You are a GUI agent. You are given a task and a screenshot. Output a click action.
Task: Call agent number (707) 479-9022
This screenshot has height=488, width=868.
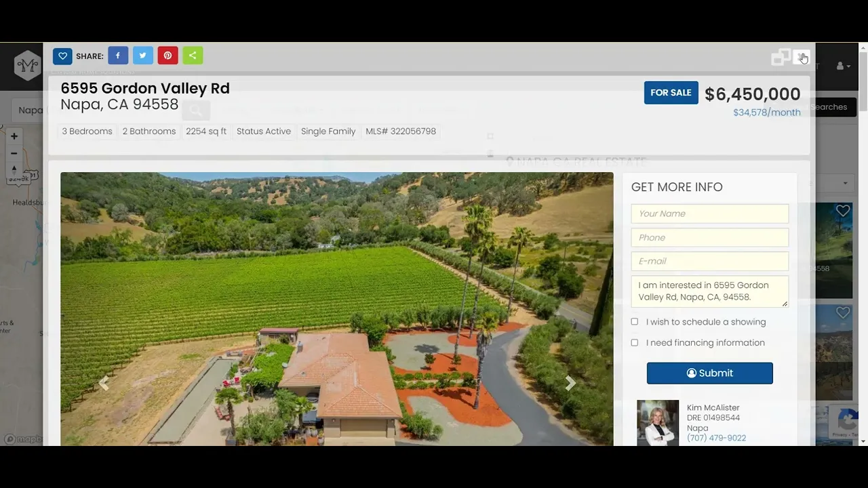716,439
